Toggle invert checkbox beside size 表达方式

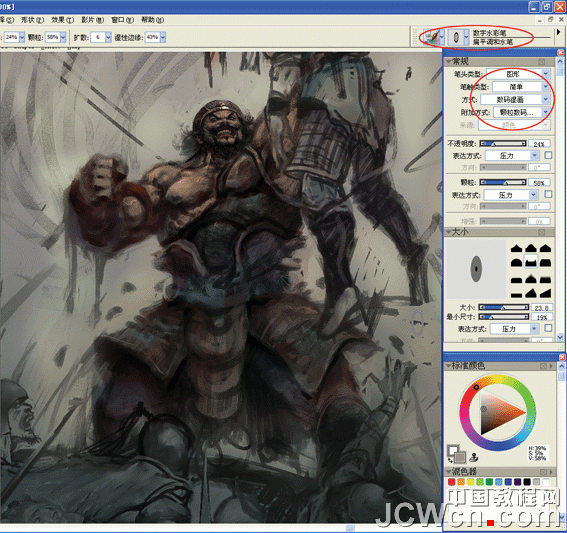coord(549,328)
